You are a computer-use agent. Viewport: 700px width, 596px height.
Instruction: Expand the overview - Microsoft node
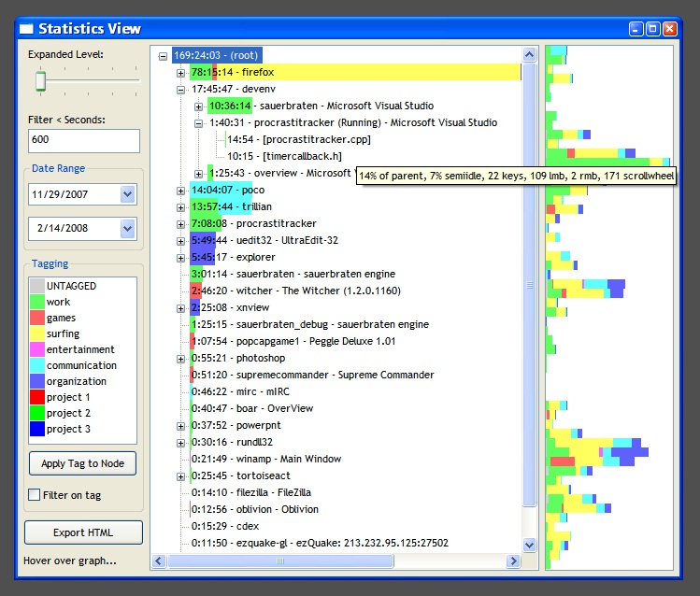click(x=199, y=174)
